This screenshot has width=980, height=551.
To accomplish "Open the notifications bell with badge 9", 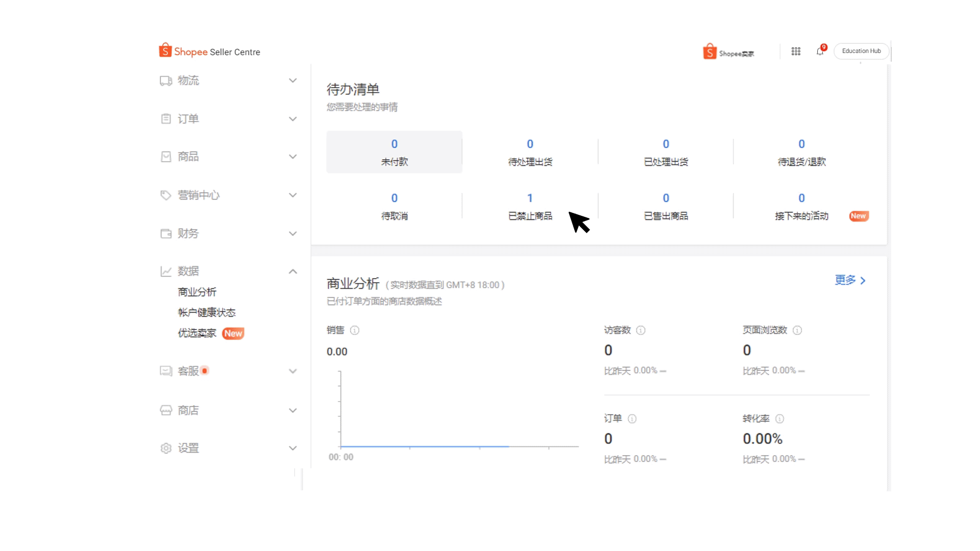I will (819, 51).
